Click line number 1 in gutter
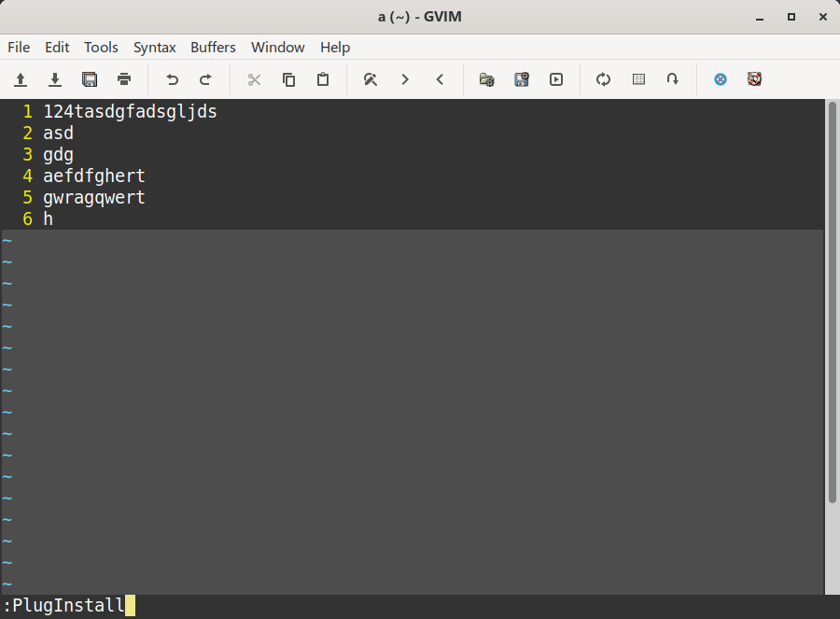Screen dimensions: 840x619 27,111
